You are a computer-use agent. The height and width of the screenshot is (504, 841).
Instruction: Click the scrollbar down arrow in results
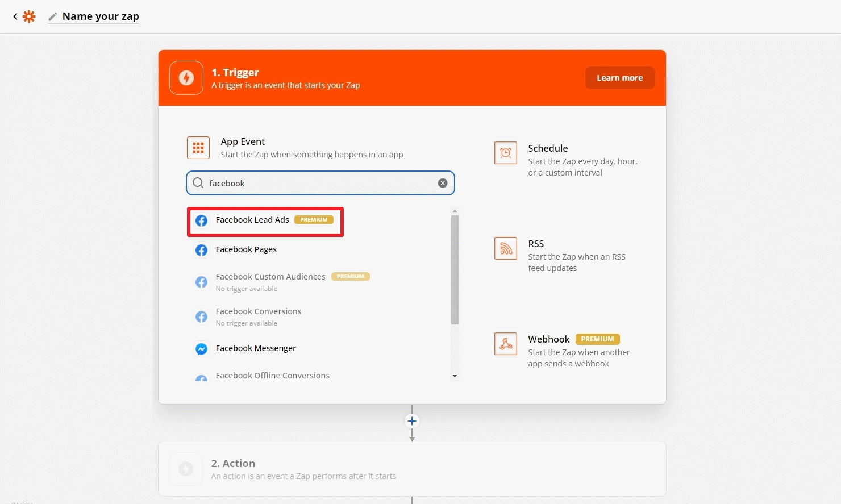pyautogui.click(x=455, y=376)
